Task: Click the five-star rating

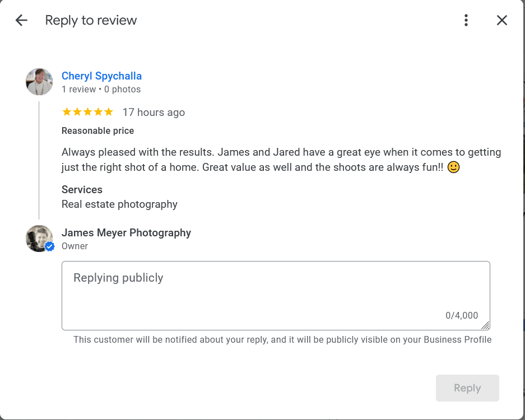Action: click(x=87, y=112)
